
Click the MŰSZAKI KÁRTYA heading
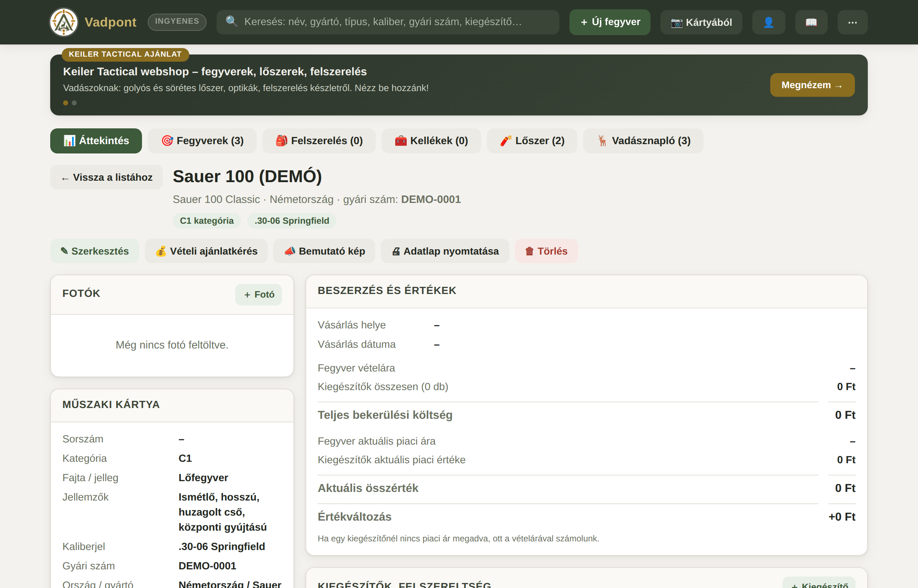click(111, 404)
